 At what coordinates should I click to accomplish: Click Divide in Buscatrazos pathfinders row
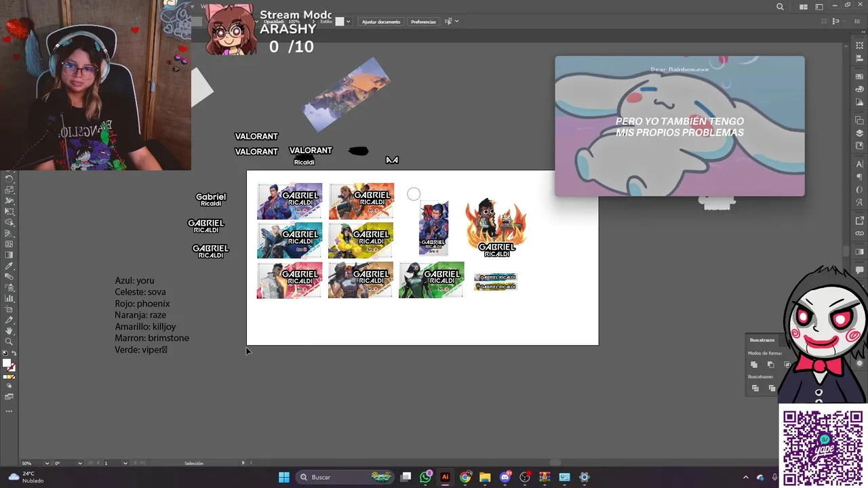coord(755,388)
